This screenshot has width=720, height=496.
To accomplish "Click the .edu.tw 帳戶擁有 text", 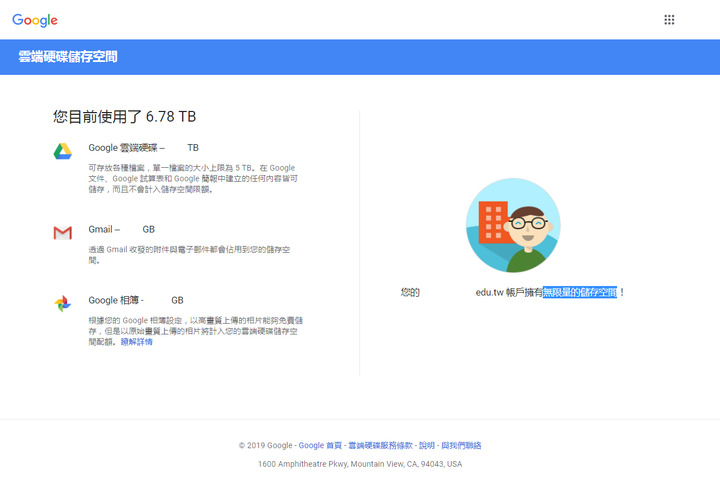I will click(508, 292).
